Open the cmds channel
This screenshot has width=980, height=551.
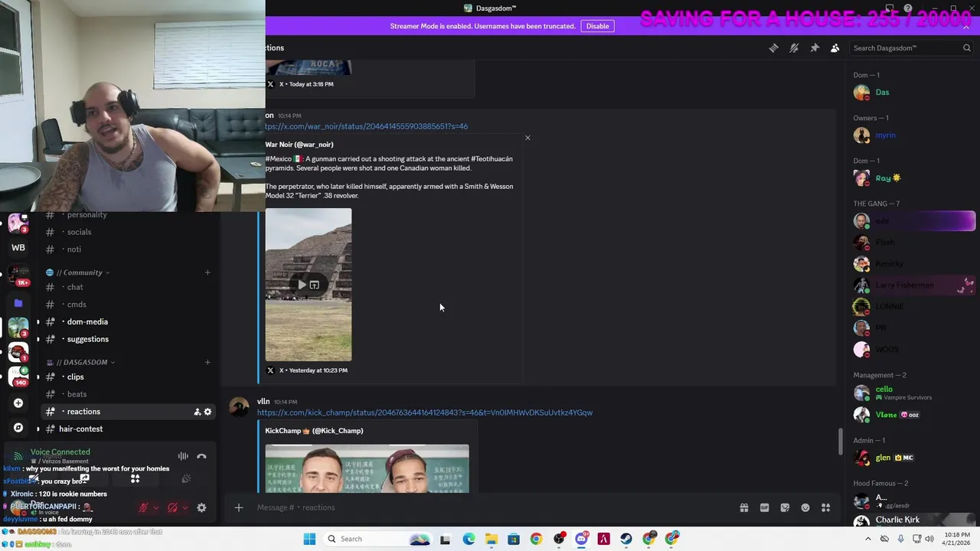click(x=77, y=305)
